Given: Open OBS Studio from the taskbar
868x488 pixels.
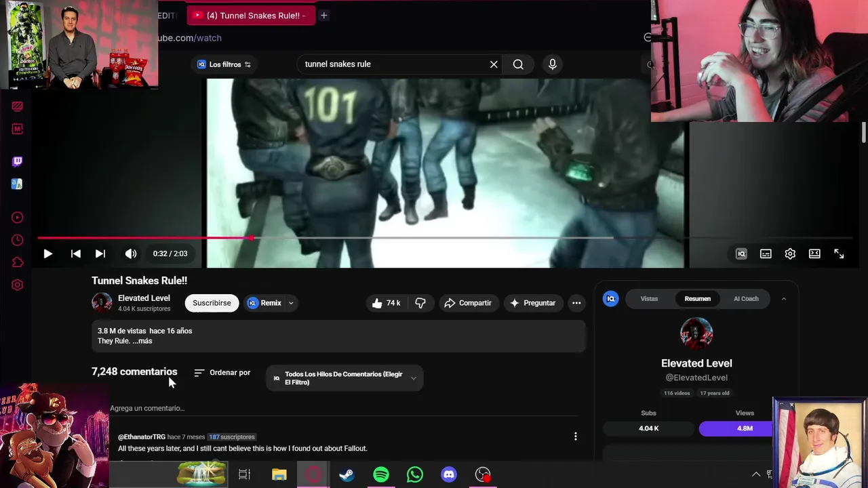Looking at the screenshot, I should pyautogui.click(x=483, y=475).
